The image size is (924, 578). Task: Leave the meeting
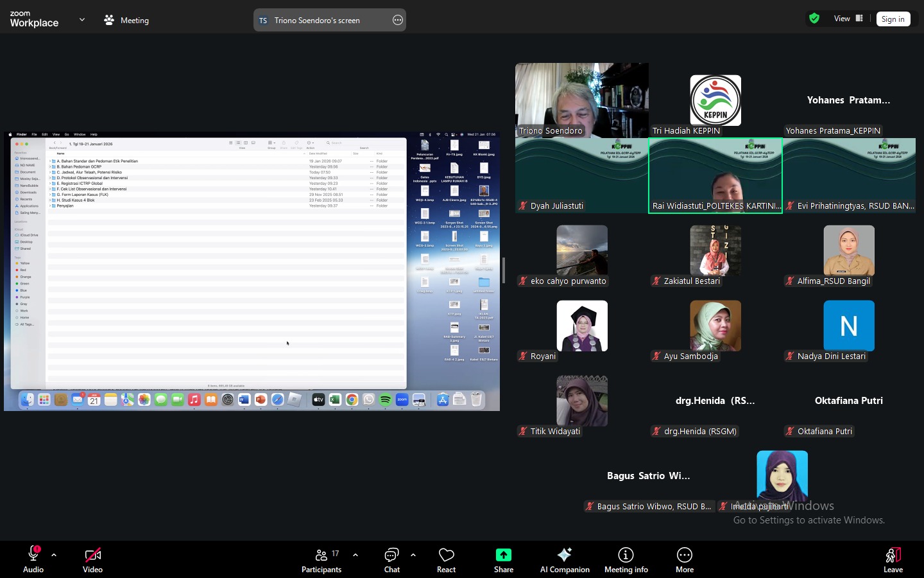click(893, 560)
